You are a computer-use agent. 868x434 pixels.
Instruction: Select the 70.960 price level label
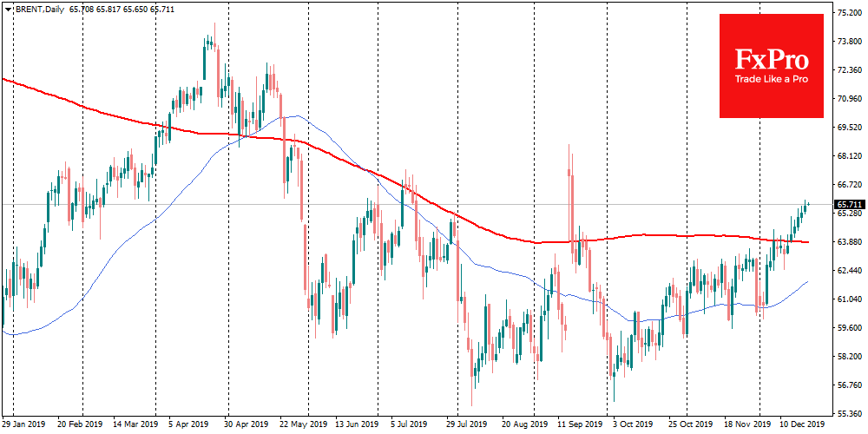pos(849,99)
